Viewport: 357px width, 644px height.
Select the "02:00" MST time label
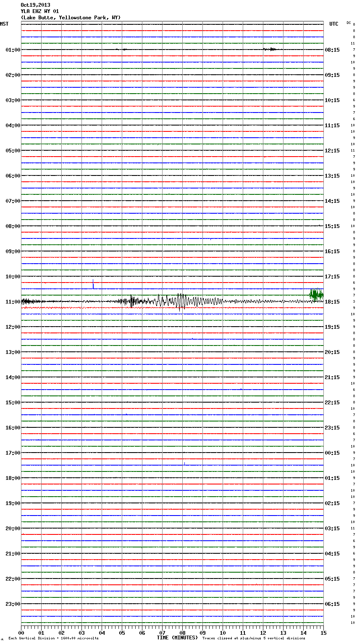13,75
